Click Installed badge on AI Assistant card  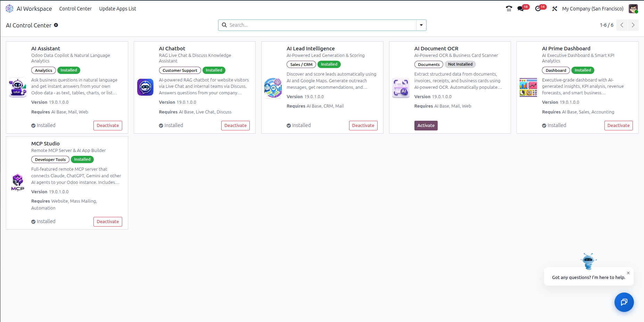tap(69, 70)
